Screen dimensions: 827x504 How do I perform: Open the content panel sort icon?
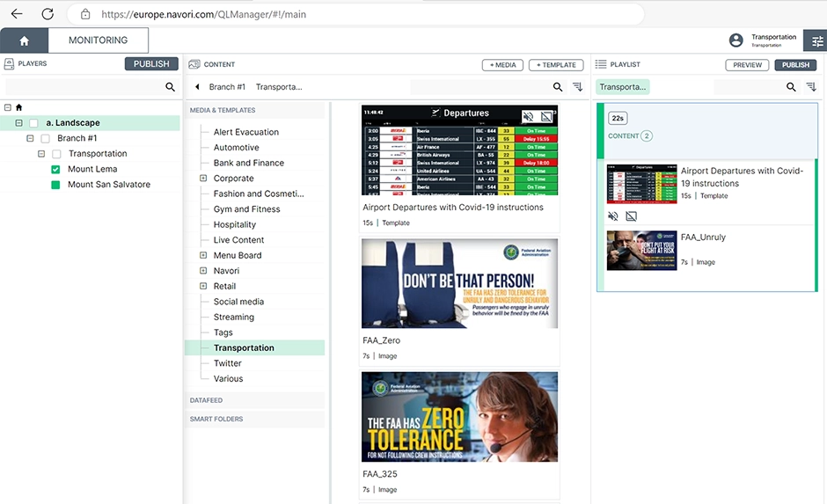pyautogui.click(x=578, y=87)
